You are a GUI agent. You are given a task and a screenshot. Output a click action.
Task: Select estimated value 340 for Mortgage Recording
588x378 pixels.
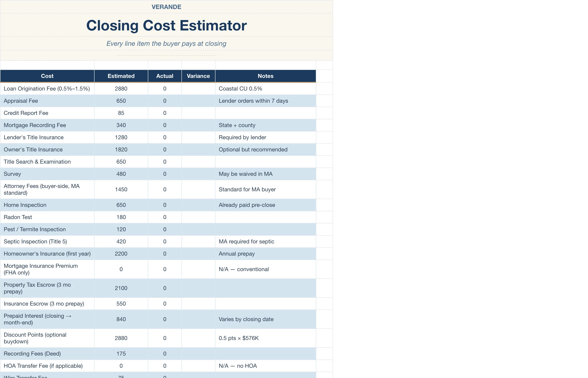tap(121, 125)
